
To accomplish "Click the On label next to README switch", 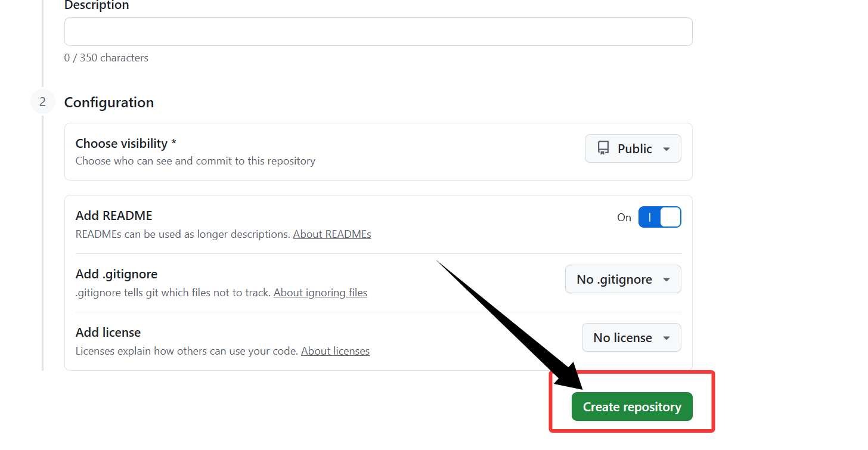I will (624, 218).
